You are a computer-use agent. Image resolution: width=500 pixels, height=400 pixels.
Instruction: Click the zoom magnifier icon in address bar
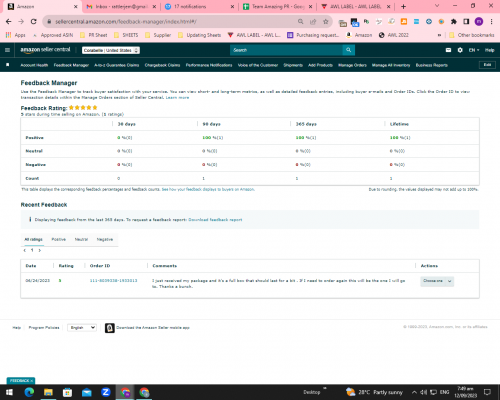pyautogui.click(x=300, y=22)
